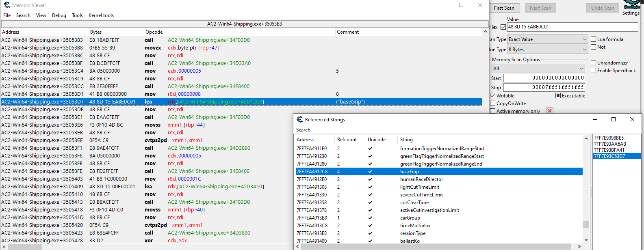The height and width of the screenshot is (250, 644).
Task: Maximize the Memory Viewer window
Action: pos(461,5)
